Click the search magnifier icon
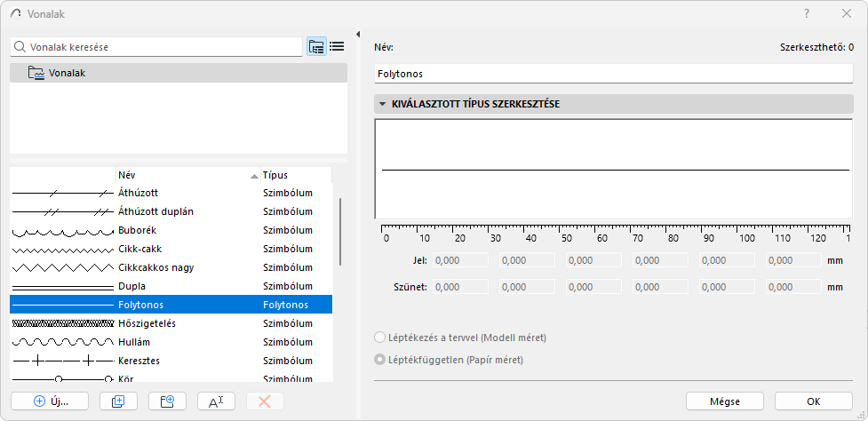Viewport: 868px width, 421px height. tap(20, 47)
